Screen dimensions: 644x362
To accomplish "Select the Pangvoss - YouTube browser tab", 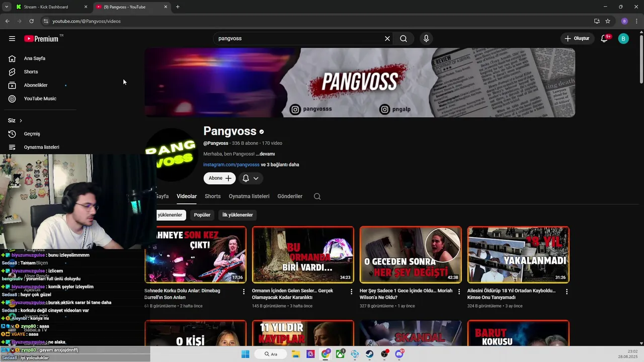I will coord(132,7).
